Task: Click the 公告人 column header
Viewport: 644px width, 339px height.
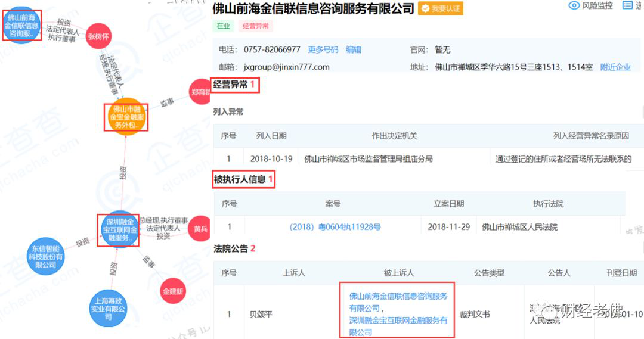Action: click(559, 273)
